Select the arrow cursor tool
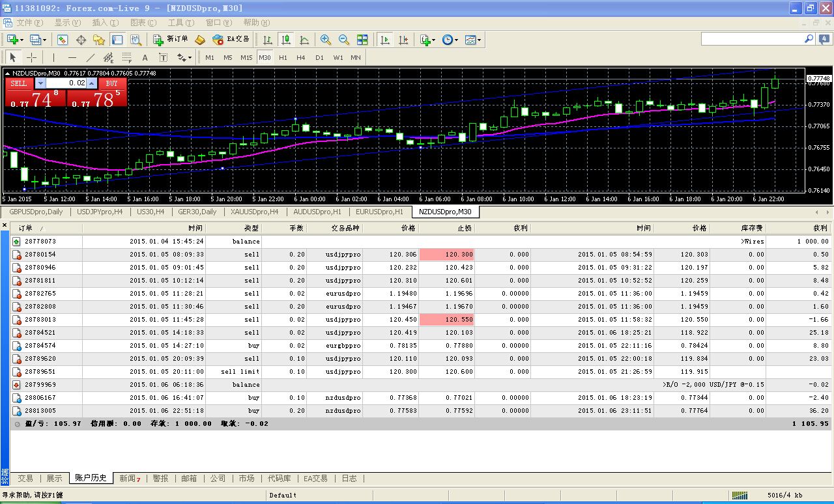834x504 pixels. point(12,57)
